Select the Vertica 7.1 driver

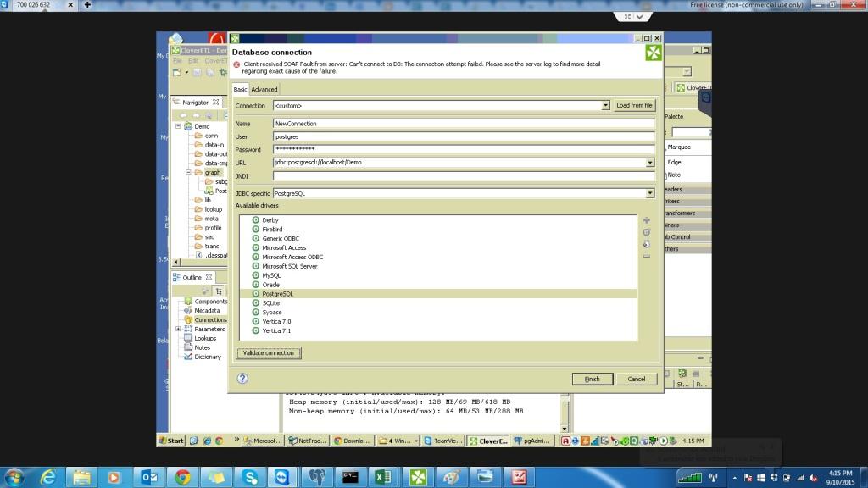(x=276, y=331)
